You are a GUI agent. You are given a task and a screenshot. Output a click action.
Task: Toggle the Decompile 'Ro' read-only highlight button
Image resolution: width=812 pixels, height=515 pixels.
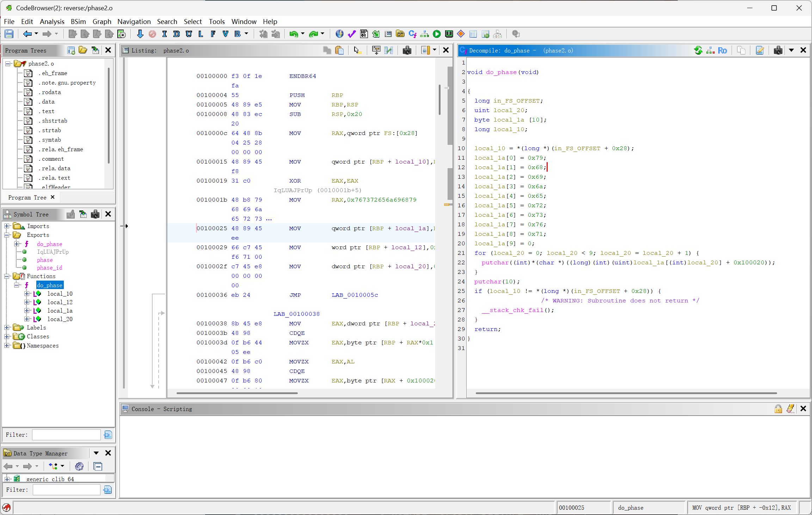722,50
